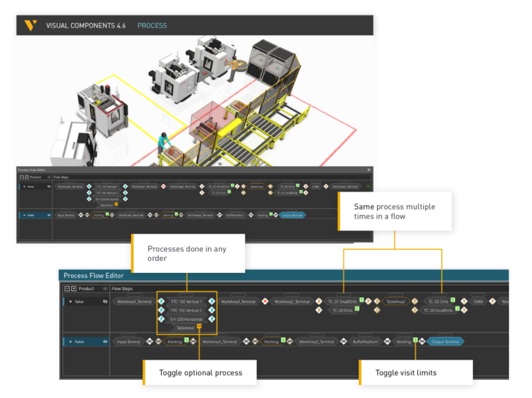Open the PROCESS tab in header

point(152,26)
